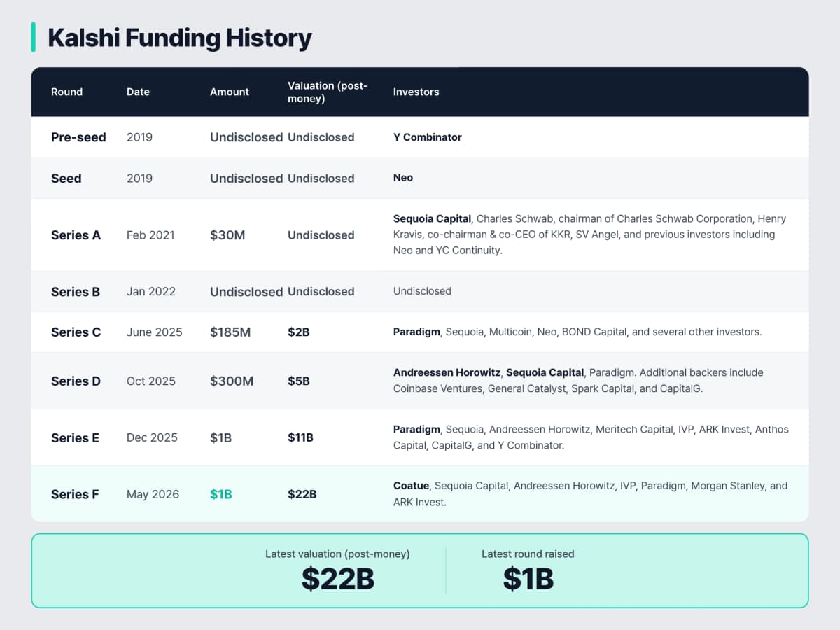Click the large $22B summary figure

tap(338, 580)
